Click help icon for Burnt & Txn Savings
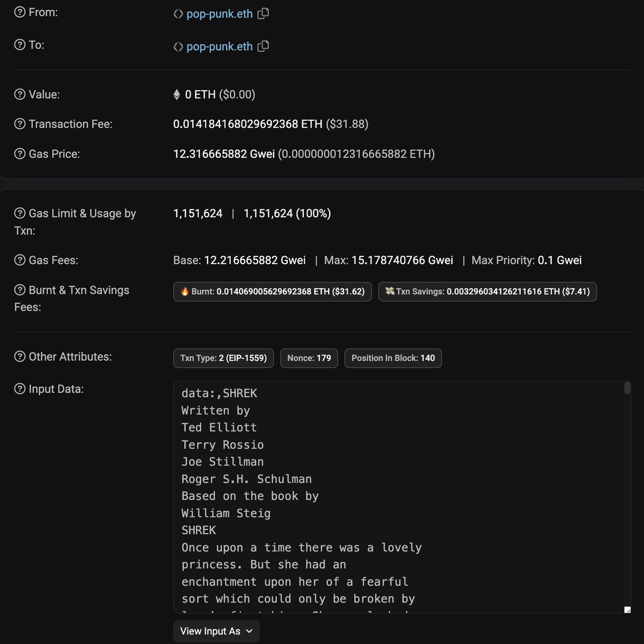 [x=20, y=290]
